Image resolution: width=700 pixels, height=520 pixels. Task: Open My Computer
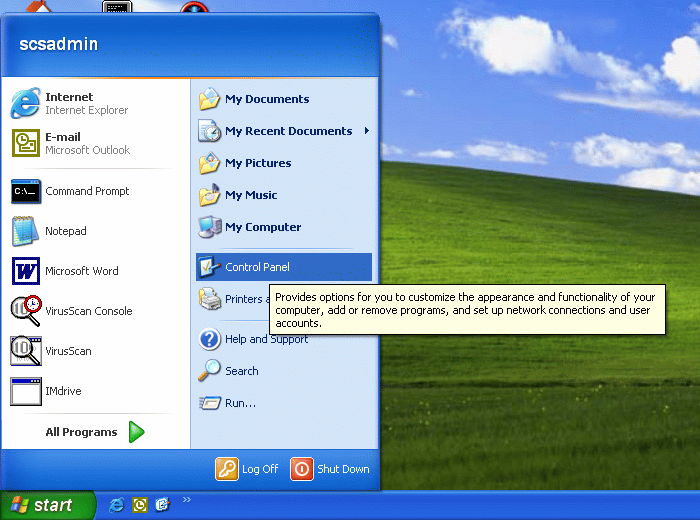pos(262,227)
